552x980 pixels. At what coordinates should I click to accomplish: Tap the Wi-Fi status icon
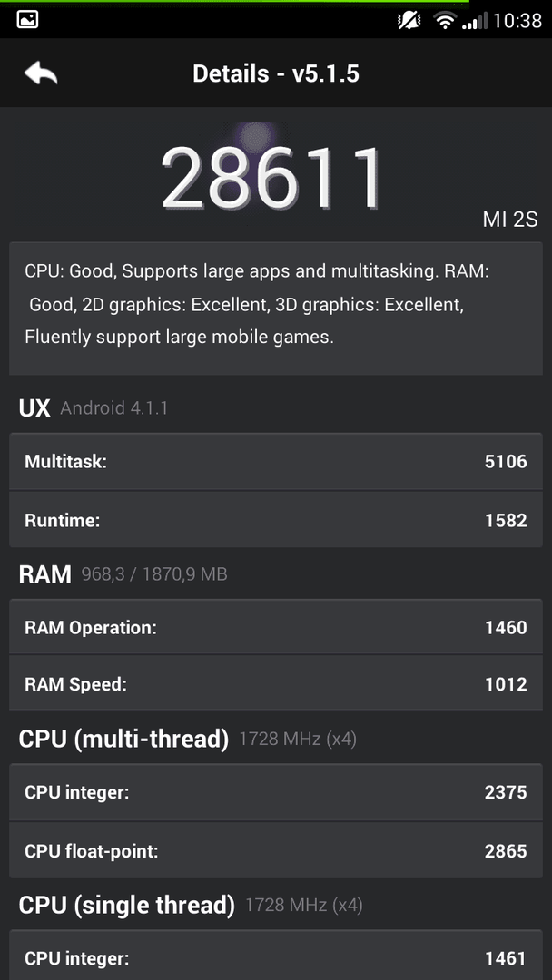click(x=445, y=21)
